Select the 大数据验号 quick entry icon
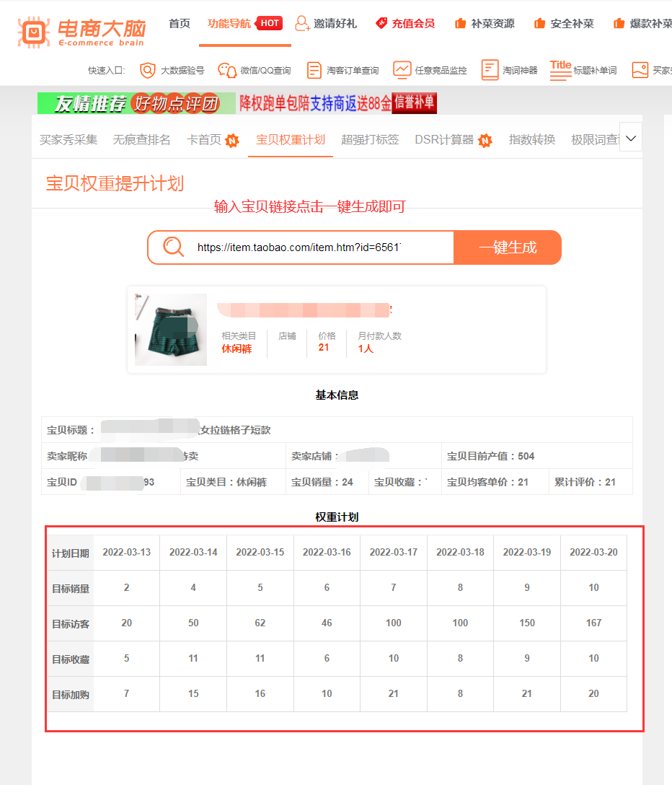The height and width of the screenshot is (785, 672). (148, 70)
